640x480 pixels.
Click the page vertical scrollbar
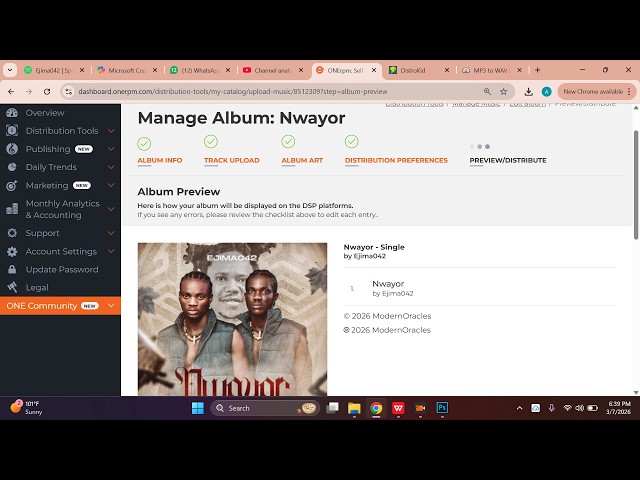636,185
